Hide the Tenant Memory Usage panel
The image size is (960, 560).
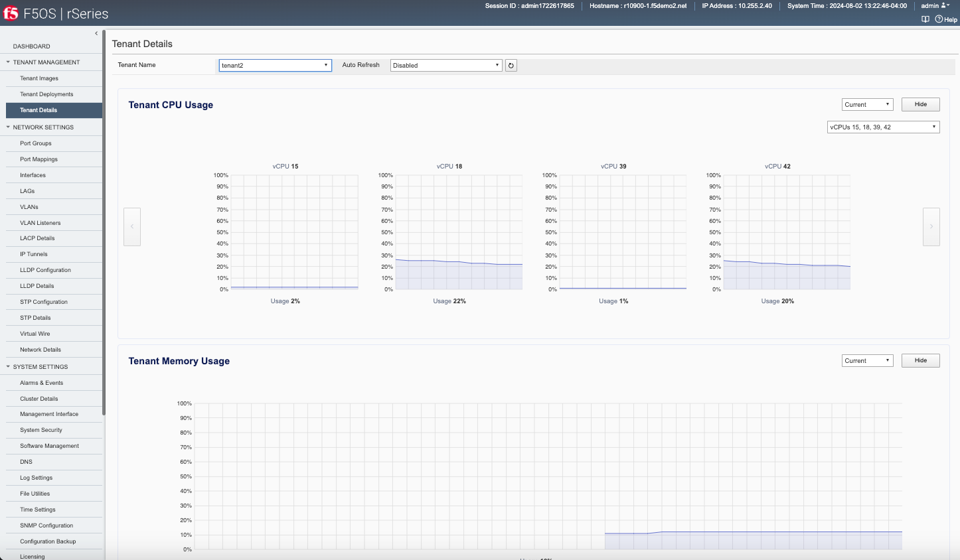coord(921,360)
